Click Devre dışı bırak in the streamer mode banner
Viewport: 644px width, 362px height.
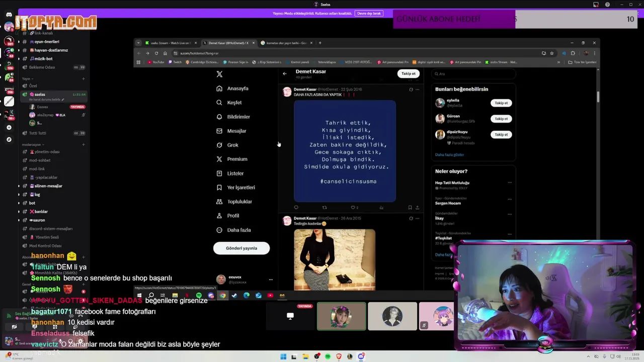point(369,14)
